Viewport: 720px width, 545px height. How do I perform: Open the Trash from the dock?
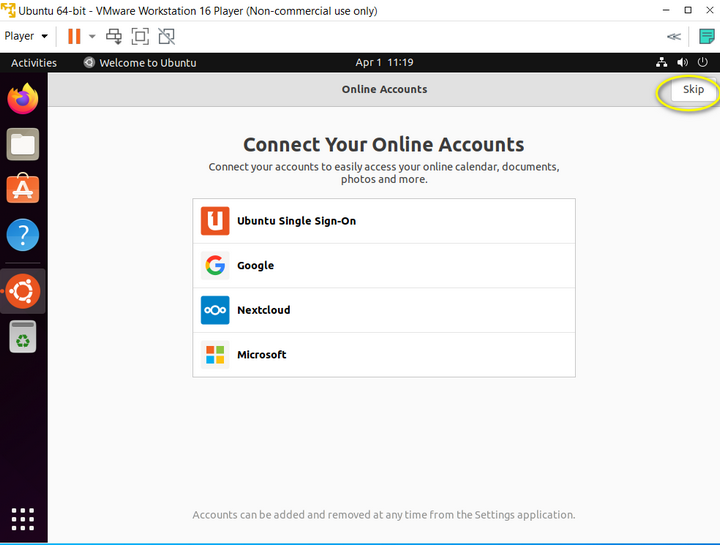(22, 337)
